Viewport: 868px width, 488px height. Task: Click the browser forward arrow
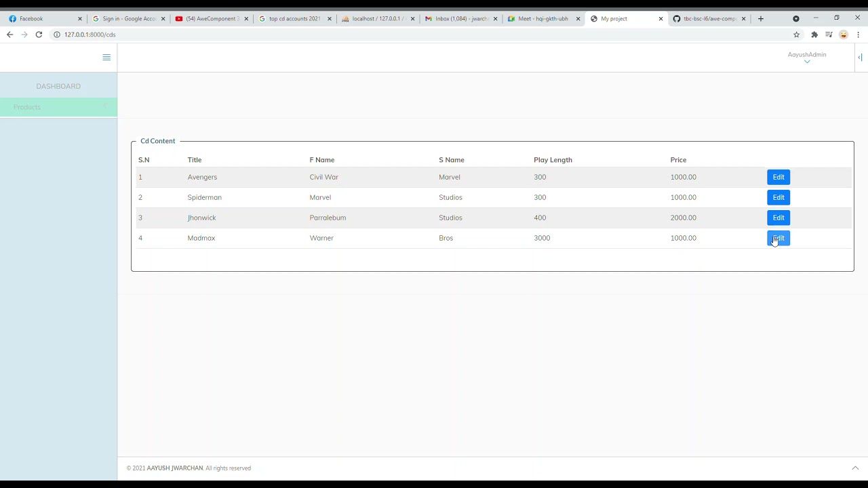pos(24,35)
